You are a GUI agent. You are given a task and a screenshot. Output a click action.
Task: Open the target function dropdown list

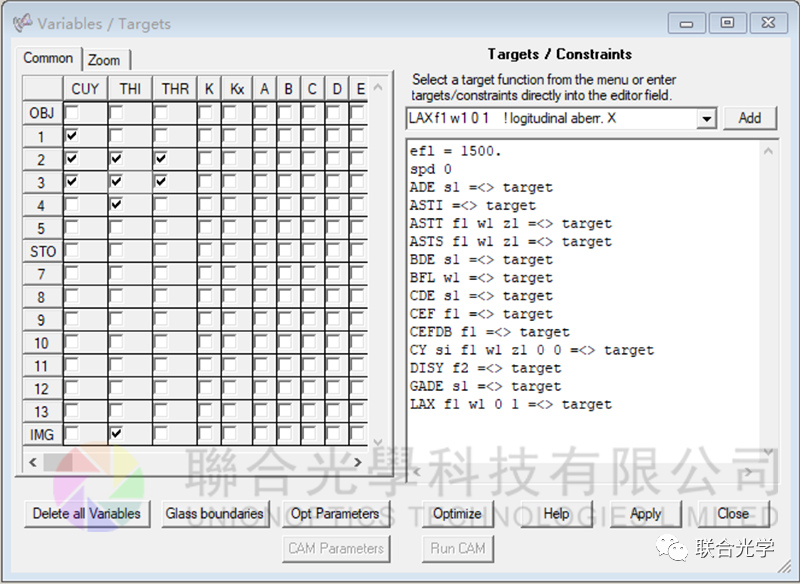coord(707,118)
